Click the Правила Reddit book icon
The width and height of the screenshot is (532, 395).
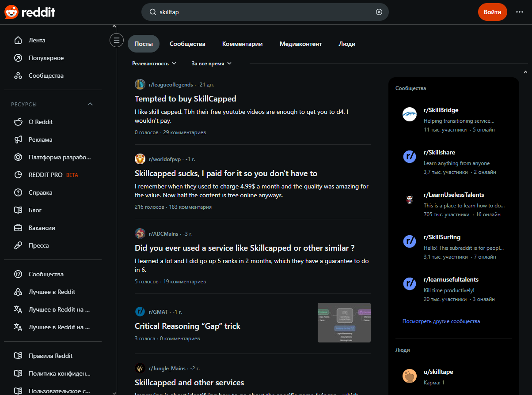click(x=18, y=356)
